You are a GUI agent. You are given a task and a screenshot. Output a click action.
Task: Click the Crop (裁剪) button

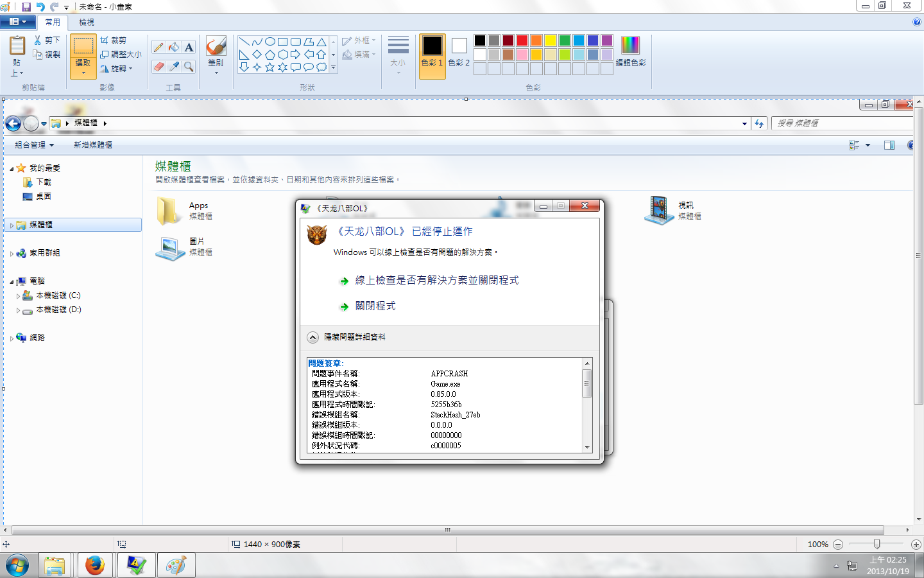click(114, 40)
